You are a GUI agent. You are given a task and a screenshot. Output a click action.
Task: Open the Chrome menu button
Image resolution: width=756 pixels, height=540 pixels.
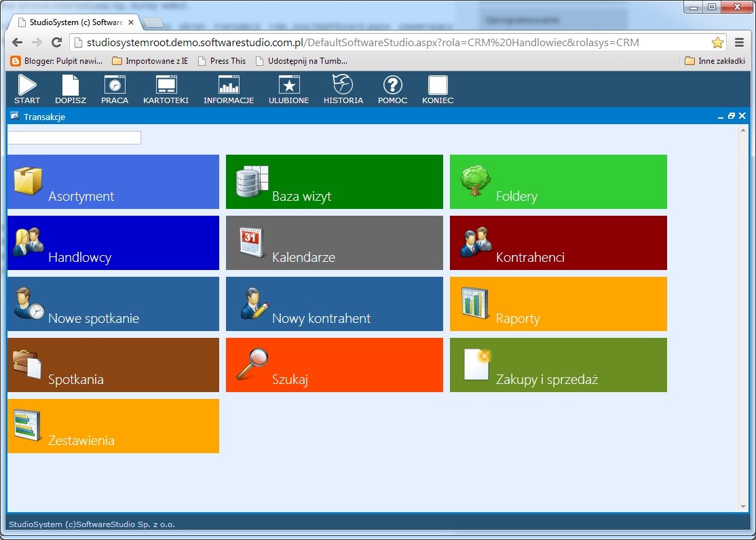(x=740, y=42)
